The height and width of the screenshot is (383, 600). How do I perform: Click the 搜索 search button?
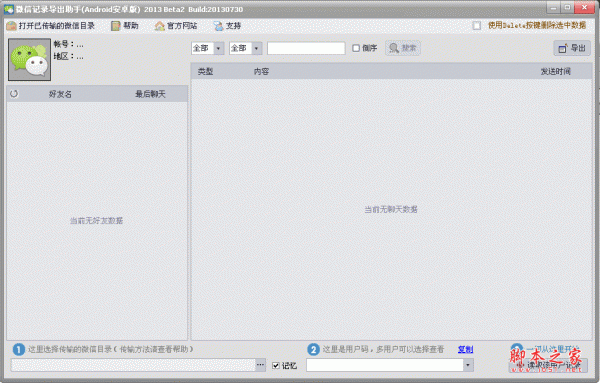point(403,48)
